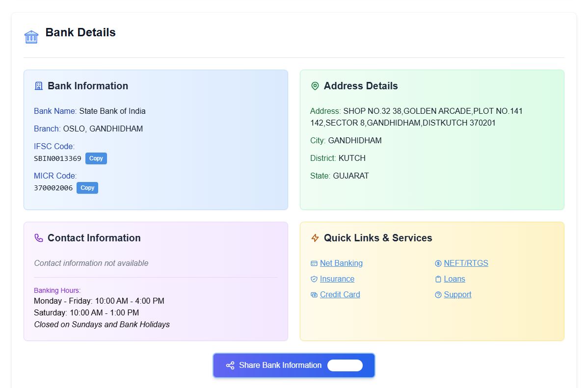Copy the MICR code 370002006
Viewport: 588px width, 388px height.
[87, 188]
